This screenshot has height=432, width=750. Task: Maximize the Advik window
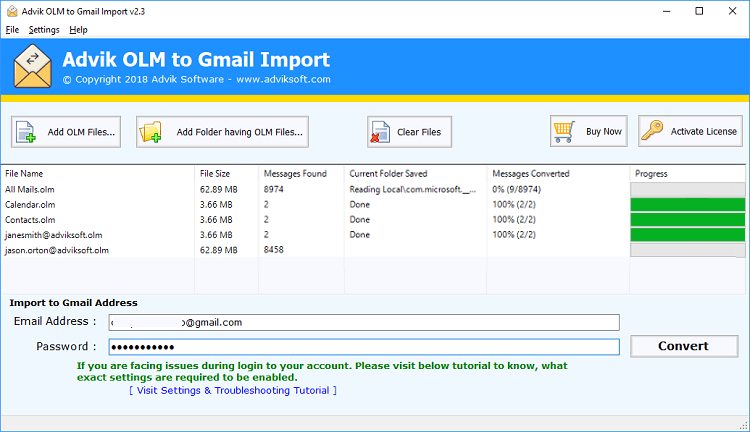click(699, 11)
